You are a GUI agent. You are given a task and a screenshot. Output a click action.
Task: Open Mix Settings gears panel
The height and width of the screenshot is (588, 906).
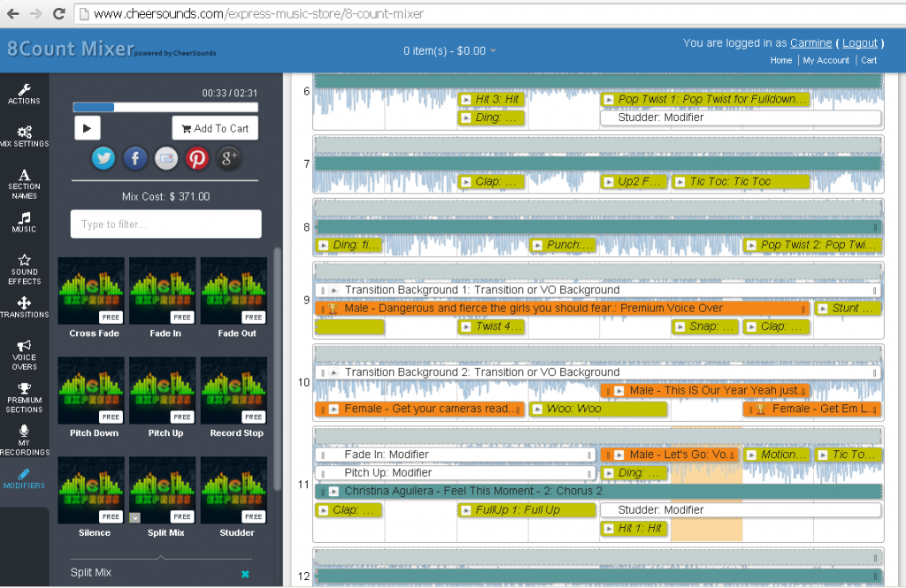pos(24,136)
